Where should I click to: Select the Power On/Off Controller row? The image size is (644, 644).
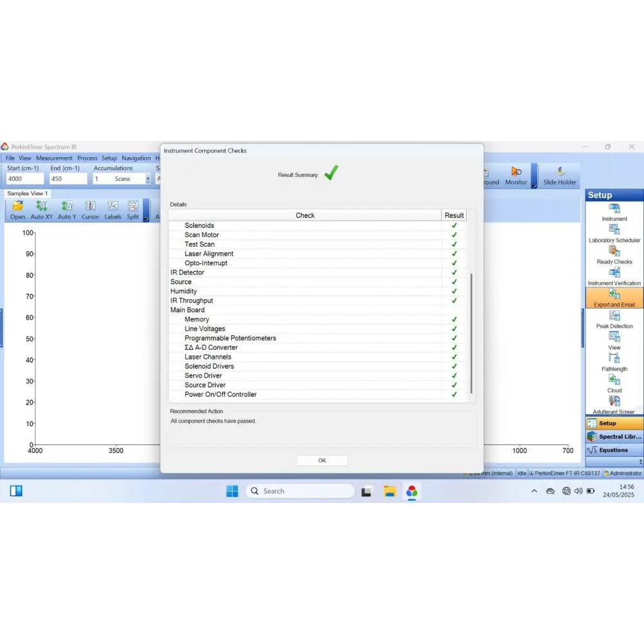click(x=317, y=394)
